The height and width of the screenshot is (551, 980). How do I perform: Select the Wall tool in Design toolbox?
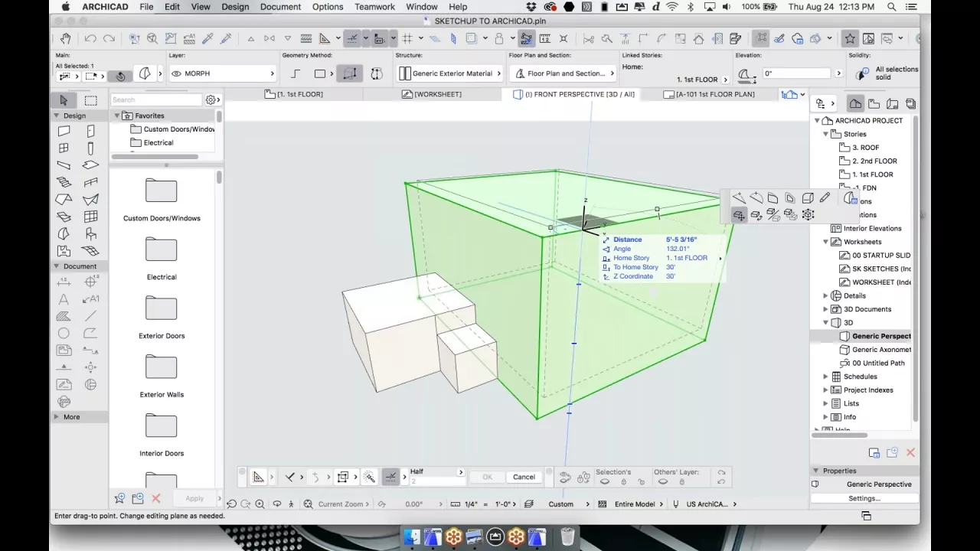click(64, 132)
